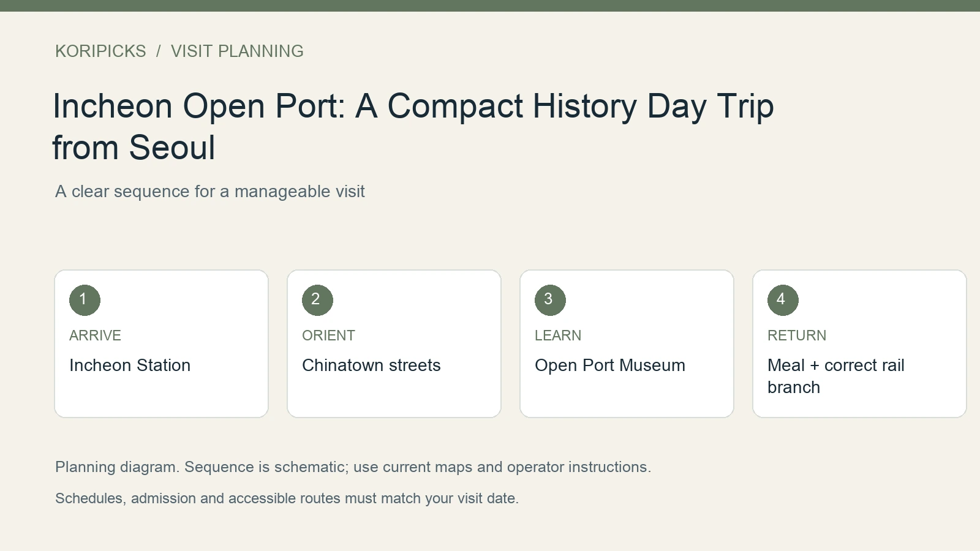Click the 'Open Port Museum' card text
The image size is (980, 551).
(610, 365)
